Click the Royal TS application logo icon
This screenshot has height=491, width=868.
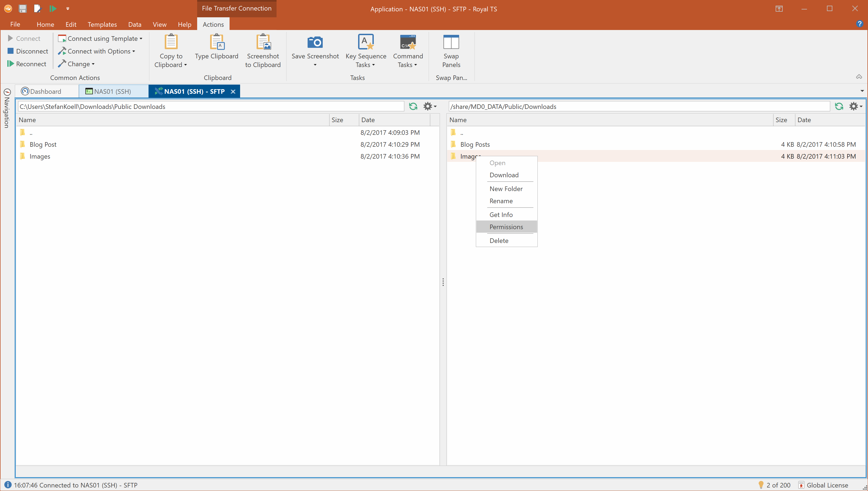pos(8,8)
